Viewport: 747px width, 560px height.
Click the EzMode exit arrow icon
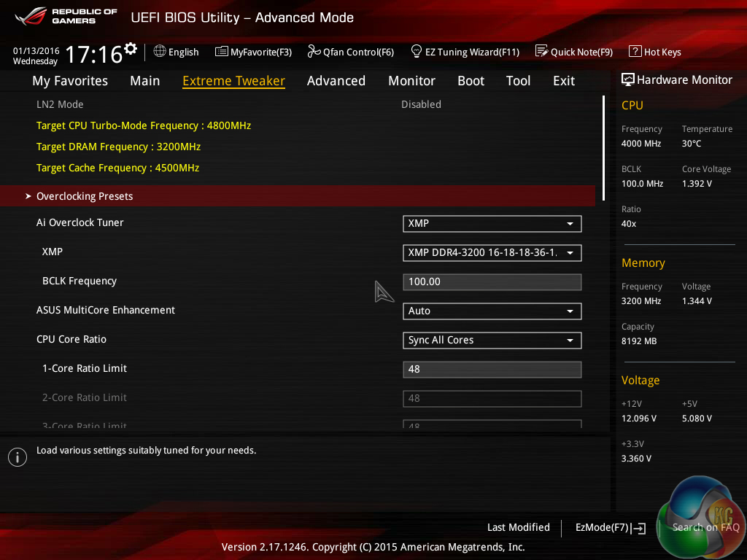tap(638, 528)
